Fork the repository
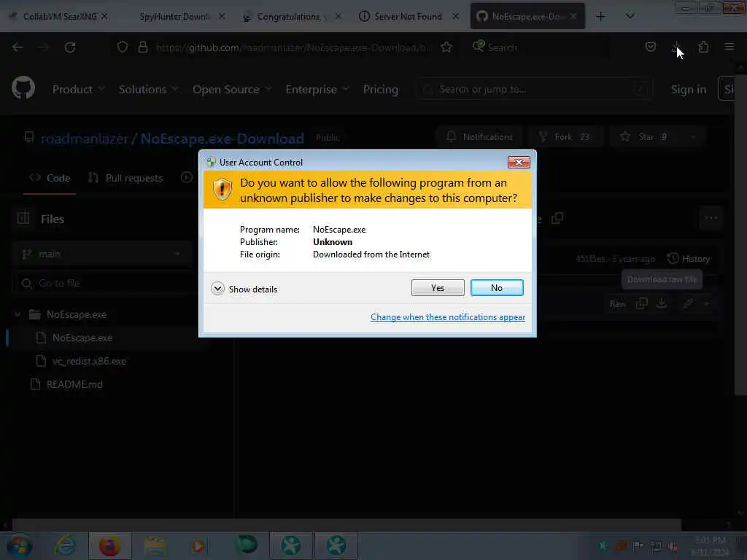This screenshot has width=747, height=560. (565, 136)
